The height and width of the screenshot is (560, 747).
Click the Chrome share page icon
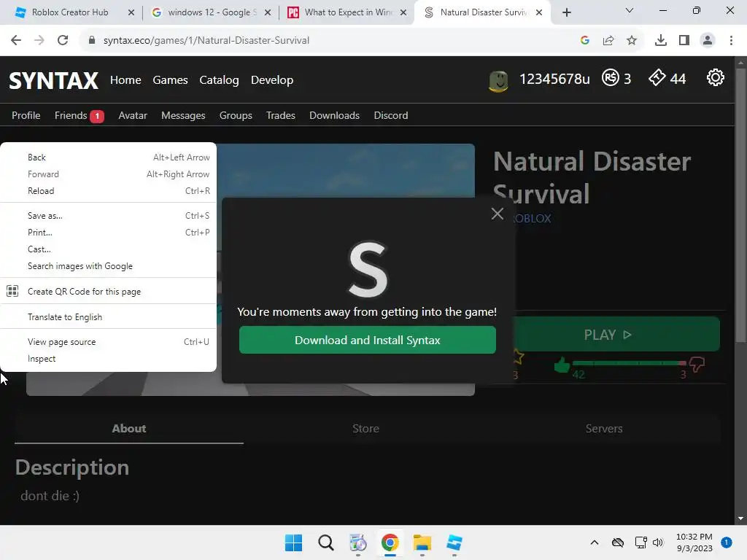608,41
